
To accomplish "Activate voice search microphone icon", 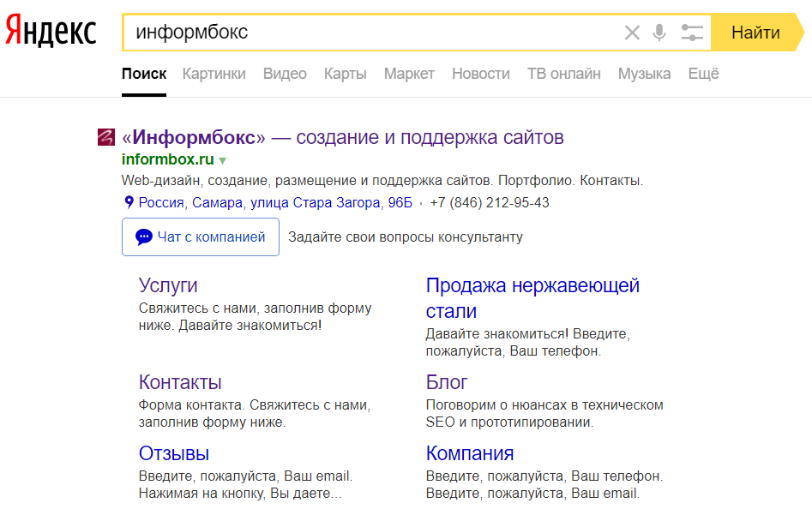I will 659,33.
